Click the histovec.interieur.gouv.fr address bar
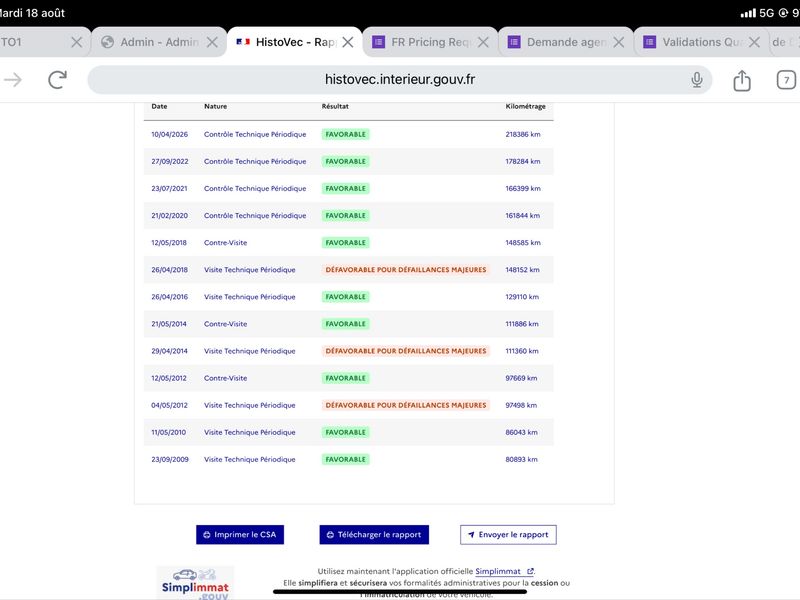 [x=399, y=80]
